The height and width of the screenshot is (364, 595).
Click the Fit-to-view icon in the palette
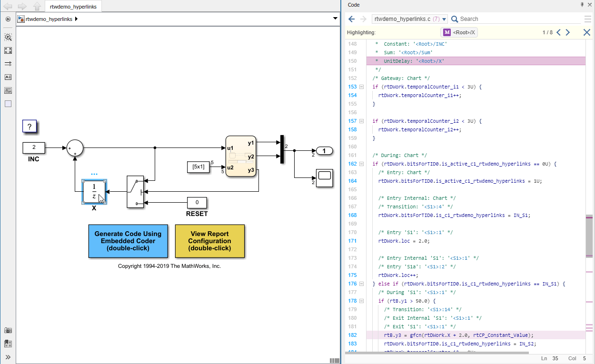tap(8, 50)
